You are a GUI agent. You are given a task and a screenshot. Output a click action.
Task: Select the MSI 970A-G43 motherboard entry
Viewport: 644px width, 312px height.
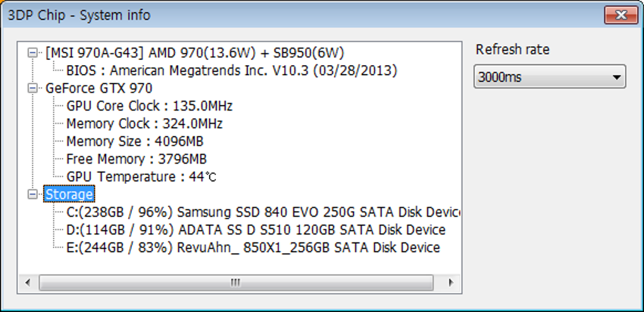(x=194, y=53)
